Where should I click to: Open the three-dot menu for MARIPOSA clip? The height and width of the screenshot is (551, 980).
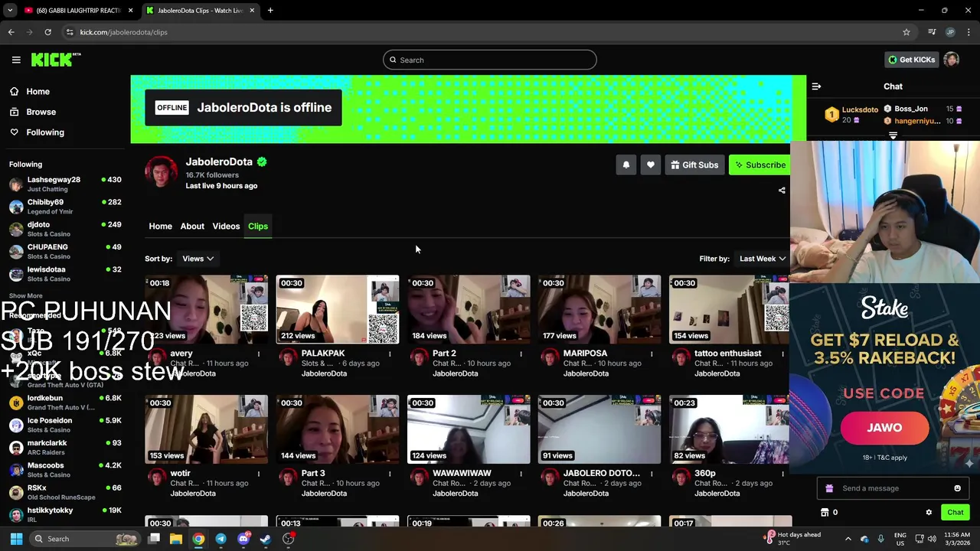[652, 354]
